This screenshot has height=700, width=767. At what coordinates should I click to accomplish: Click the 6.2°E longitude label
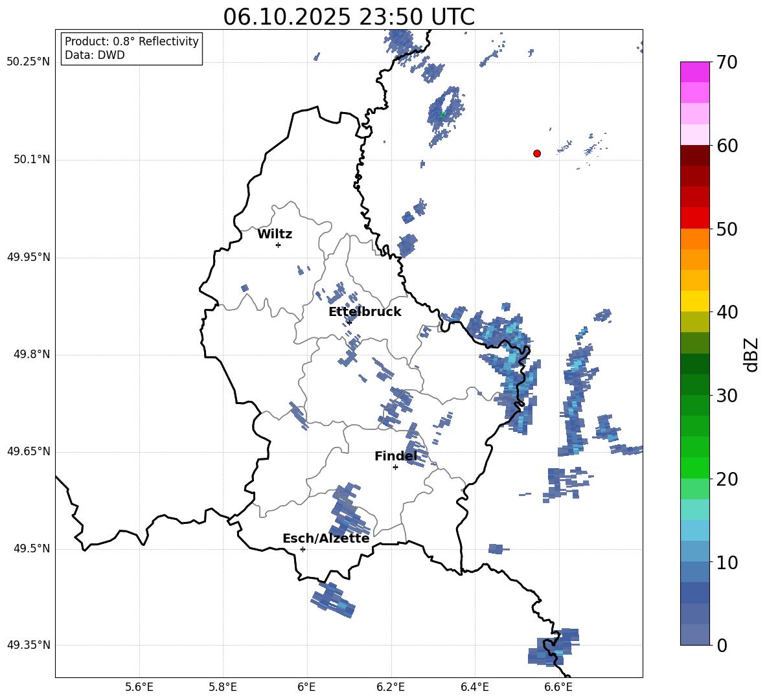point(391,687)
